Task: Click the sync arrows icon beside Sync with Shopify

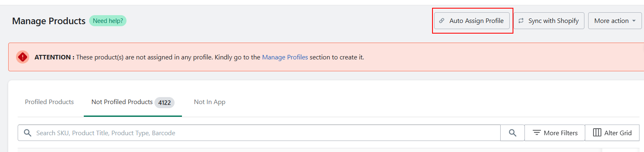Action: coord(521,21)
